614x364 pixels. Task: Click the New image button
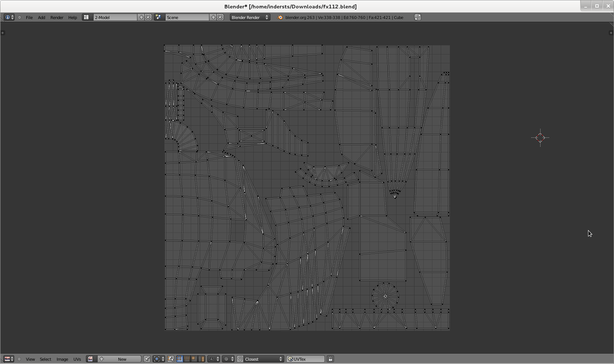(x=122, y=359)
